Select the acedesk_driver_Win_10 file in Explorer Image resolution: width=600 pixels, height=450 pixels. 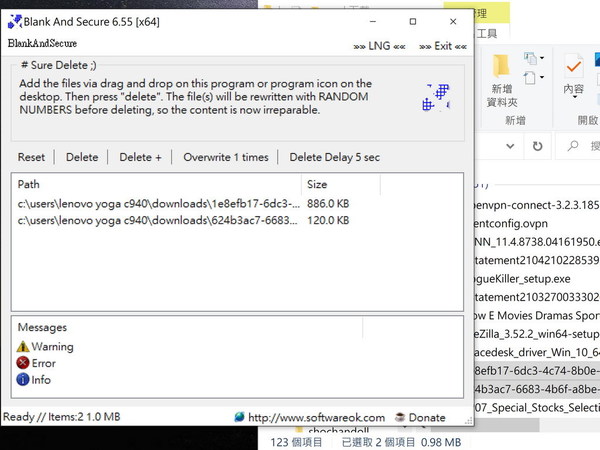536,352
